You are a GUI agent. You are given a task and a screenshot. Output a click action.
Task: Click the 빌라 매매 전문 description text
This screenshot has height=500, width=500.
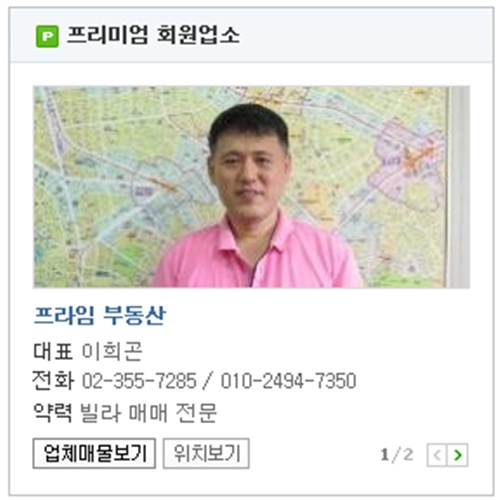149,413
